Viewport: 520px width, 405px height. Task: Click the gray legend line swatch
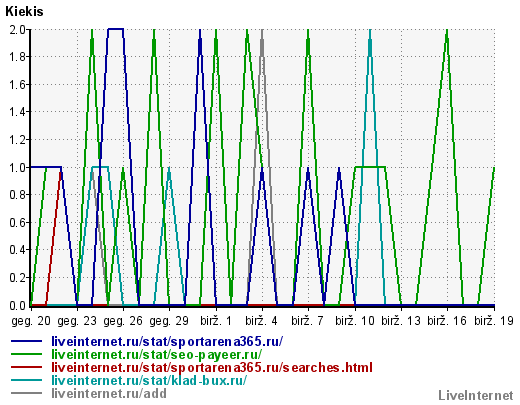(x=26, y=393)
